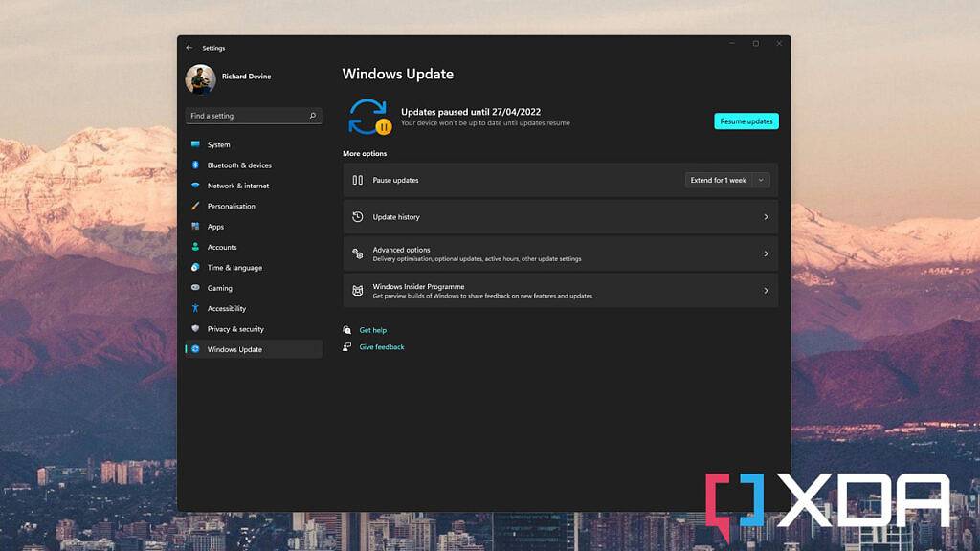
Task: Click the paused updates status icon
Action: [x=367, y=117]
